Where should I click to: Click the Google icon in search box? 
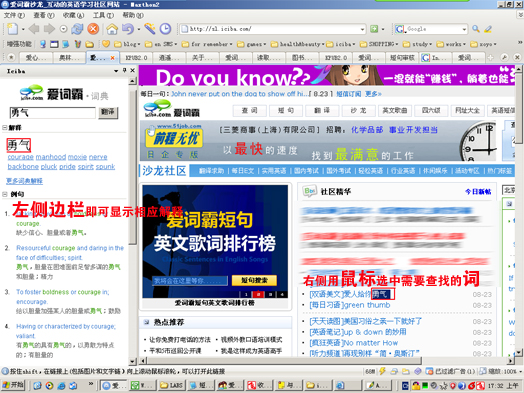click(x=400, y=29)
